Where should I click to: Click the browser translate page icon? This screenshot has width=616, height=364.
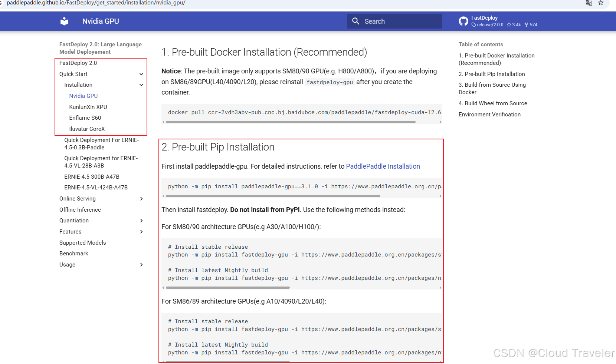589,3
